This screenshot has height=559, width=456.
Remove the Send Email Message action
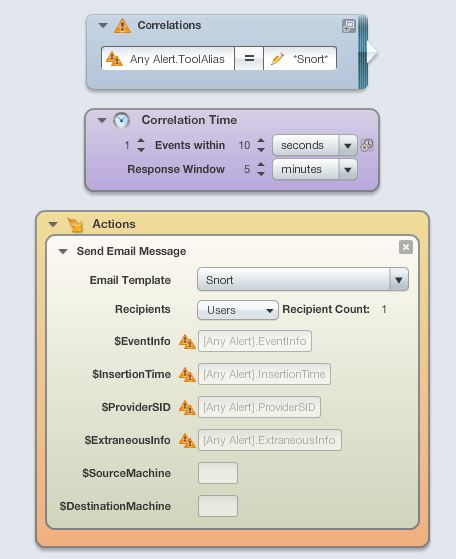[x=406, y=247]
